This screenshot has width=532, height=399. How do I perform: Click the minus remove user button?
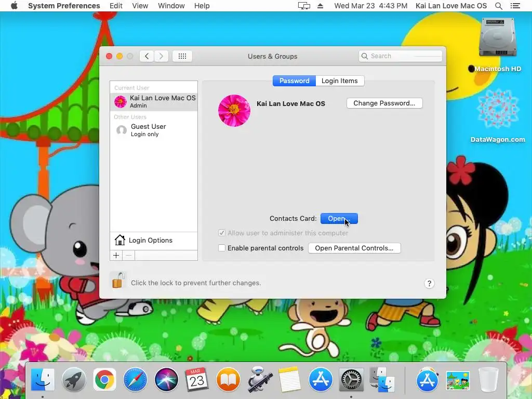(129, 256)
